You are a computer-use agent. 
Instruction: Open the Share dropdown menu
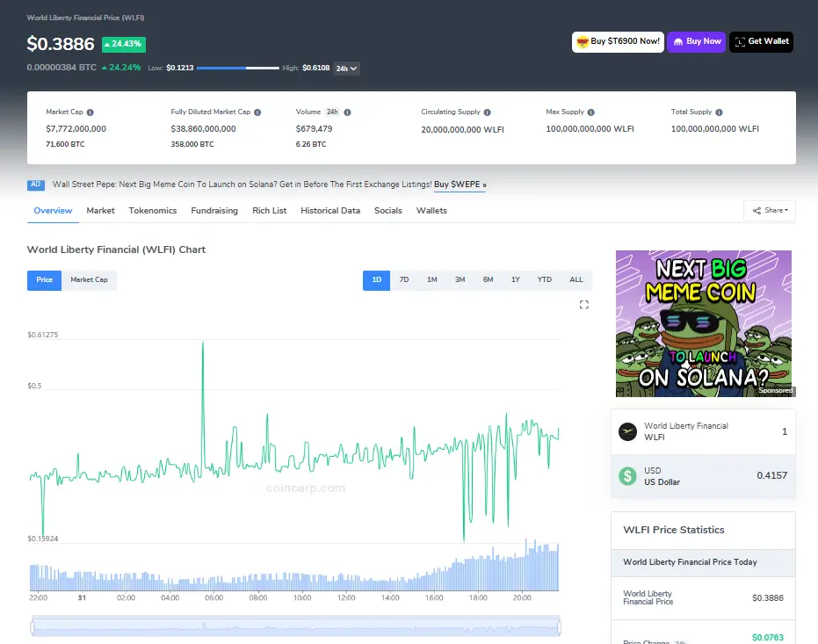[769, 211]
